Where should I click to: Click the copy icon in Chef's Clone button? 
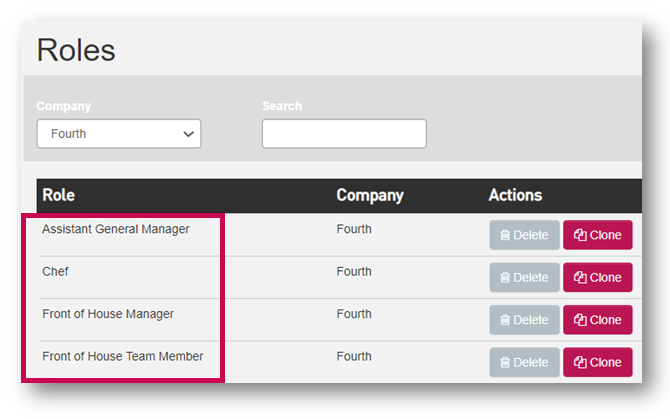(579, 278)
